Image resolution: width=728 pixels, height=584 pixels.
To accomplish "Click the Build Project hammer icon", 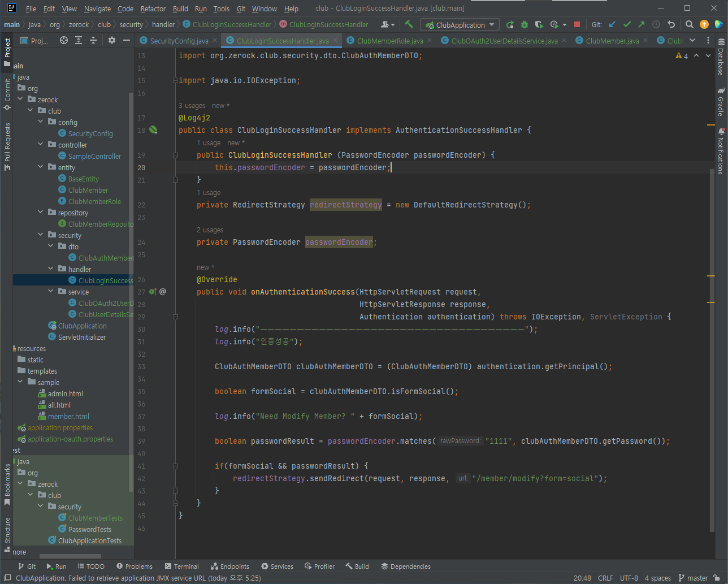I will click(x=409, y=25).
